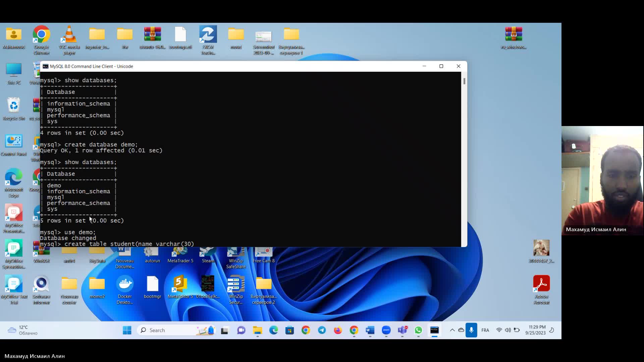Screen dimensions: 644x362
Task: Open Windows Start menu
Action: click(127, 330)
